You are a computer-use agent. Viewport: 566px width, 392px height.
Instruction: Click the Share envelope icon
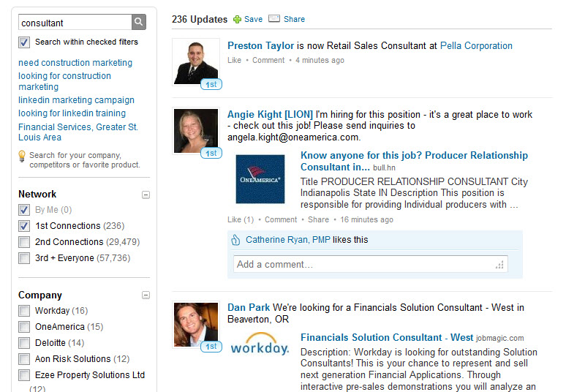tap(274, 19)
